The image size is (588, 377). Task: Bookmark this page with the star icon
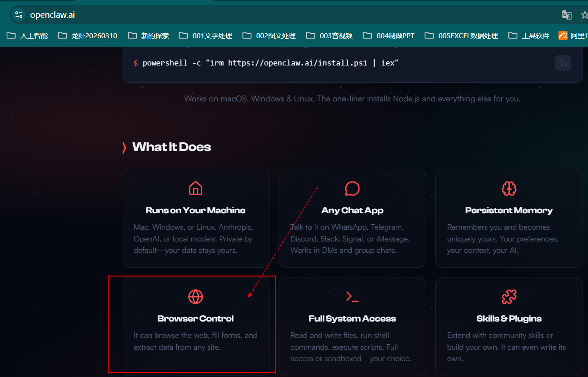pyautogui.click(x=584, y=15)
